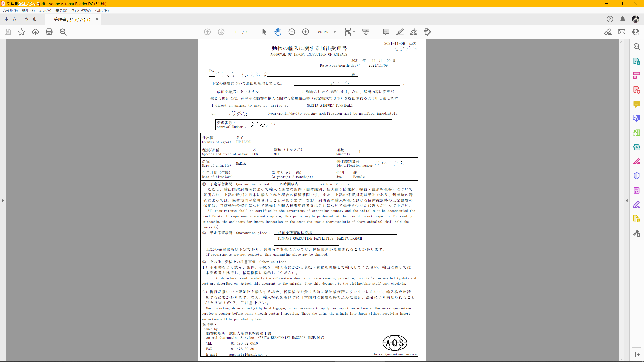This screenshot has width=644, height=362.
Task: Click the share with others person icon
Action: tap(636, 32)
